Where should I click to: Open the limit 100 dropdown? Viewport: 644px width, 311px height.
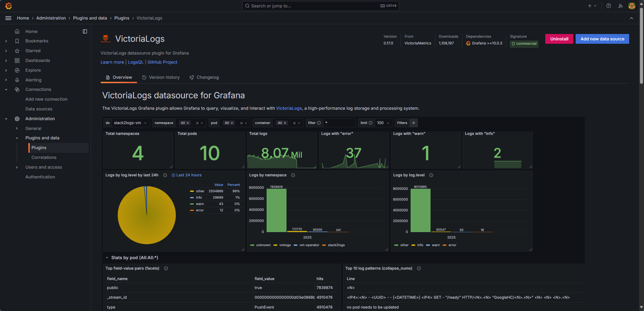coord(383,123)
